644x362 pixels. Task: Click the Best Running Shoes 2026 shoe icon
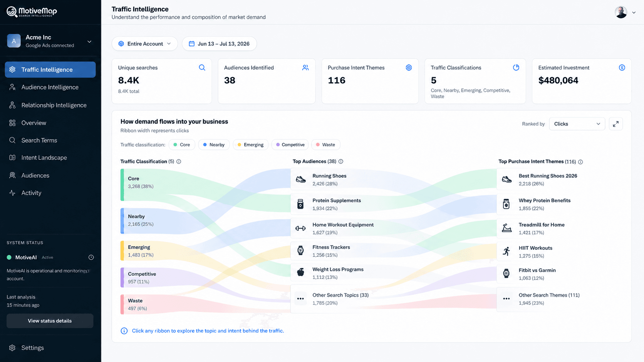click(507, 180)
